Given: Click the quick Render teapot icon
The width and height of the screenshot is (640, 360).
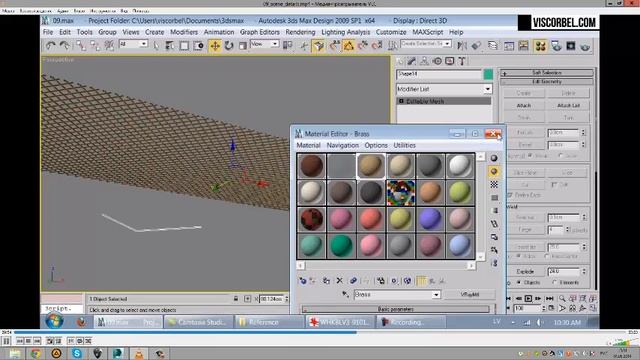Looking at the screenshot, I should tap(585, 46).
